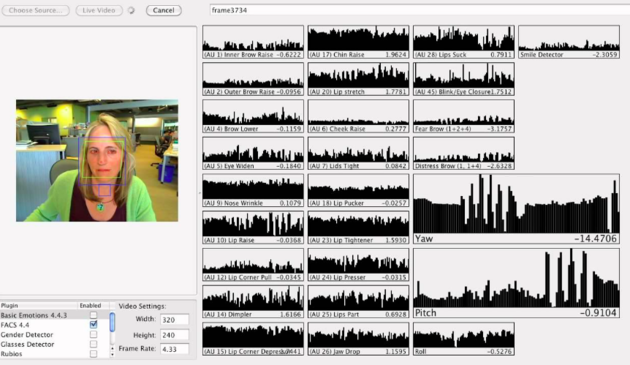Click the AU 15 Lip Corner Depressor graph
The image size is (630, 365).
click(253, 339)
